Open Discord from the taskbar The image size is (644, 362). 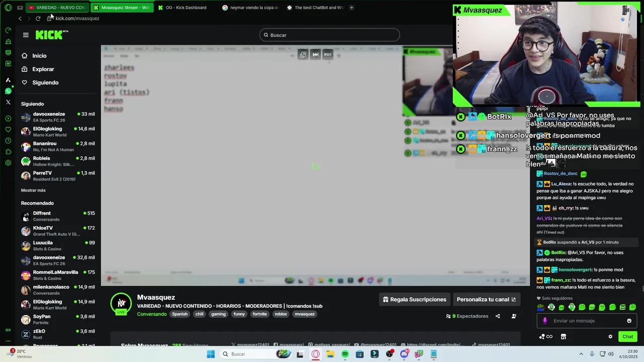(x=404, y=354)
